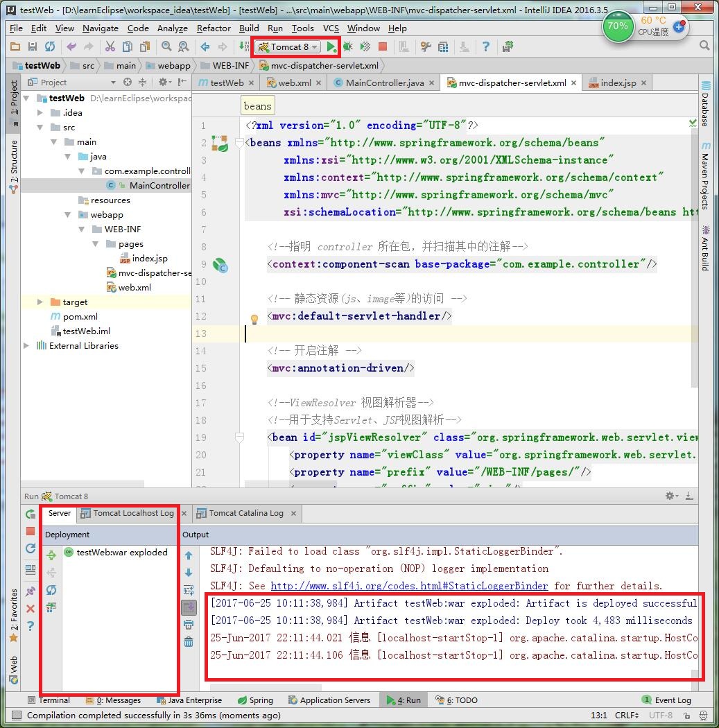Screen dimensions: 719x728
Task: Print console output with printer icon
Action: point(189,625)
